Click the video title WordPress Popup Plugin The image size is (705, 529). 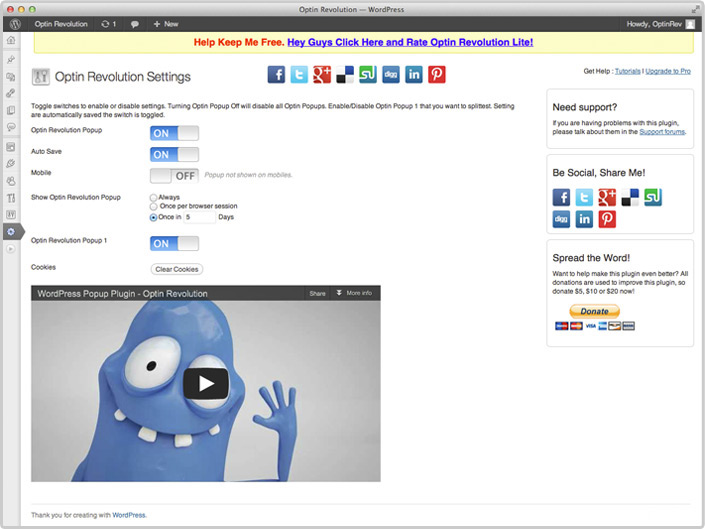pyautogui.click(x=122, y=293)
